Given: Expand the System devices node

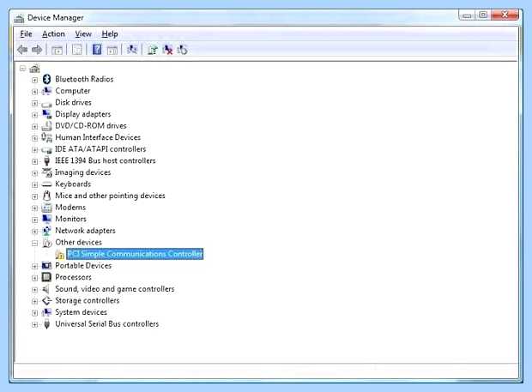Looking at the screenshot, I should pos(34,312).
